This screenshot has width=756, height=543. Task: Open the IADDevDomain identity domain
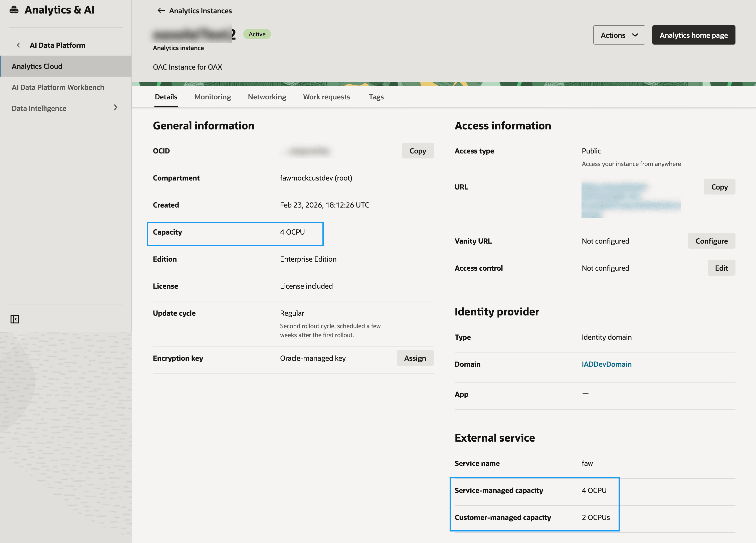coord(606,364)
